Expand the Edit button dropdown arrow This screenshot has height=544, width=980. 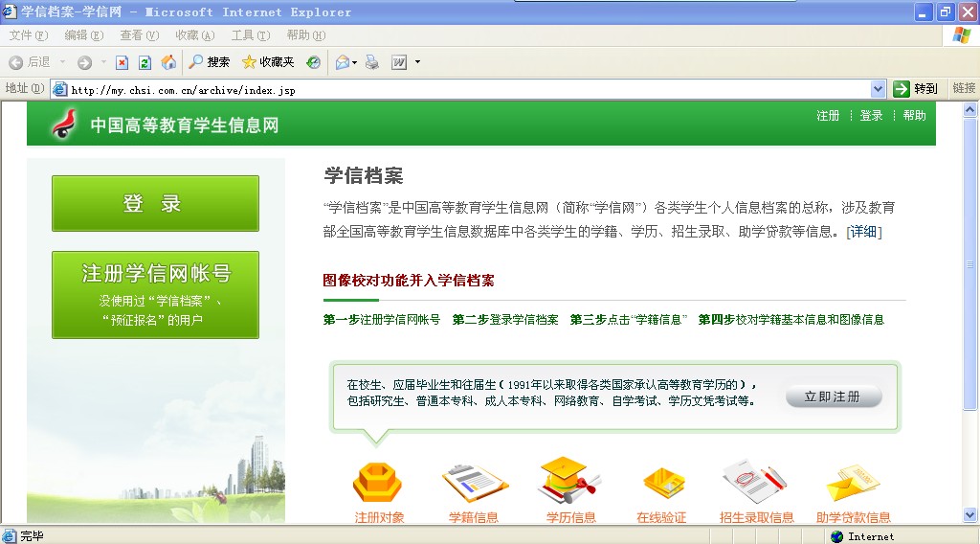click(x=417, y=62)
